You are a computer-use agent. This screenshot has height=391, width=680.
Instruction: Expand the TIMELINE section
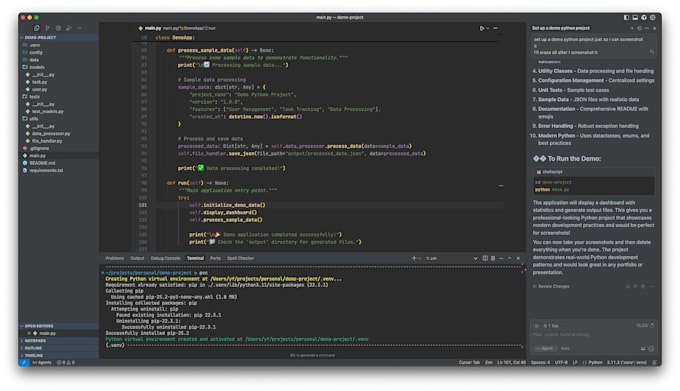click(x=59, y=355)
